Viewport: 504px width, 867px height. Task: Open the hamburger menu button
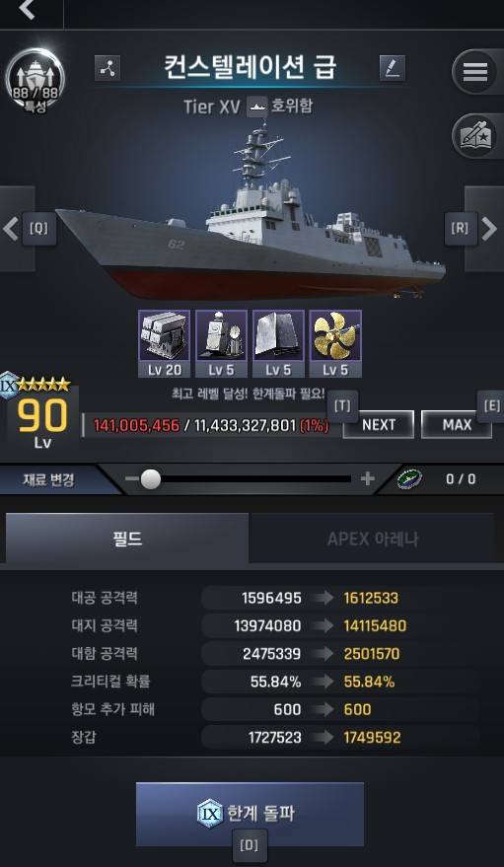point(474,71)
